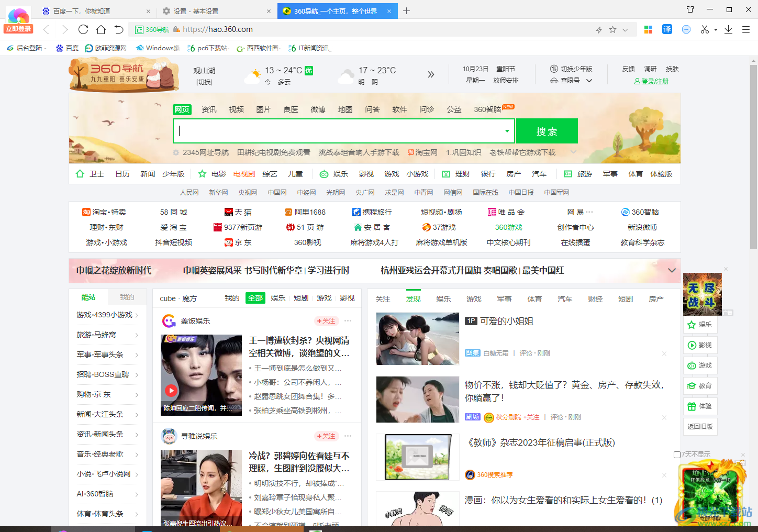This screenshot has height=532, width=758.
Task: Open the 可爱的小姐姐 thumbnail image
Action: click(418, 339)
